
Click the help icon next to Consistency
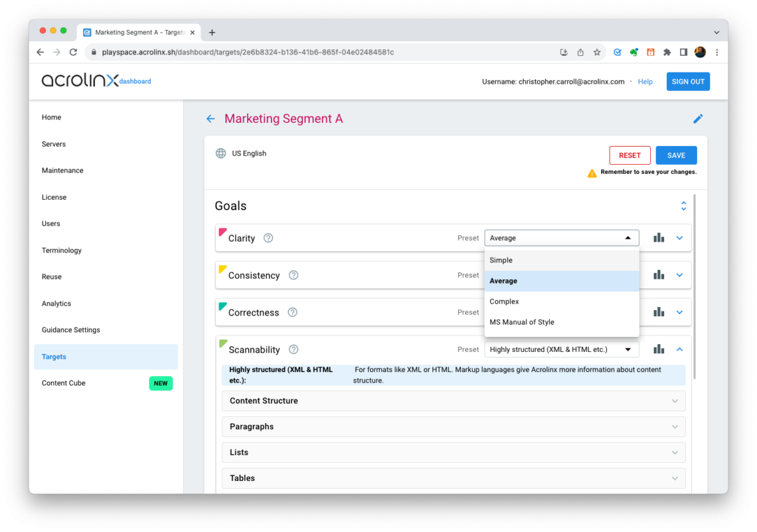[294, 275]
